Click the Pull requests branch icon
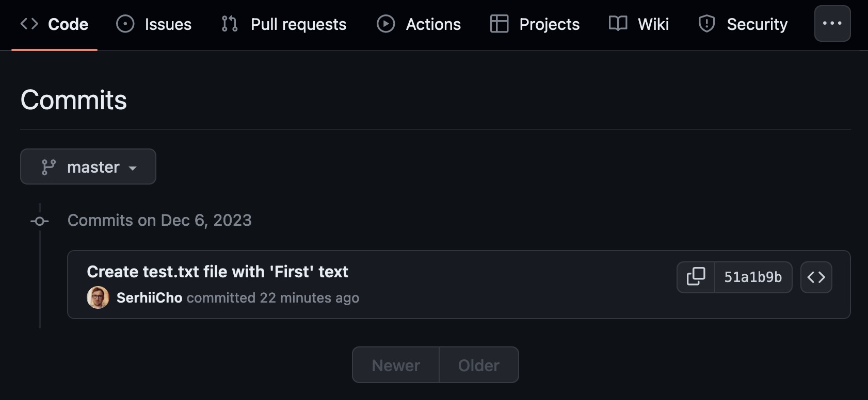Screen dimensions: 868x400 229,23
